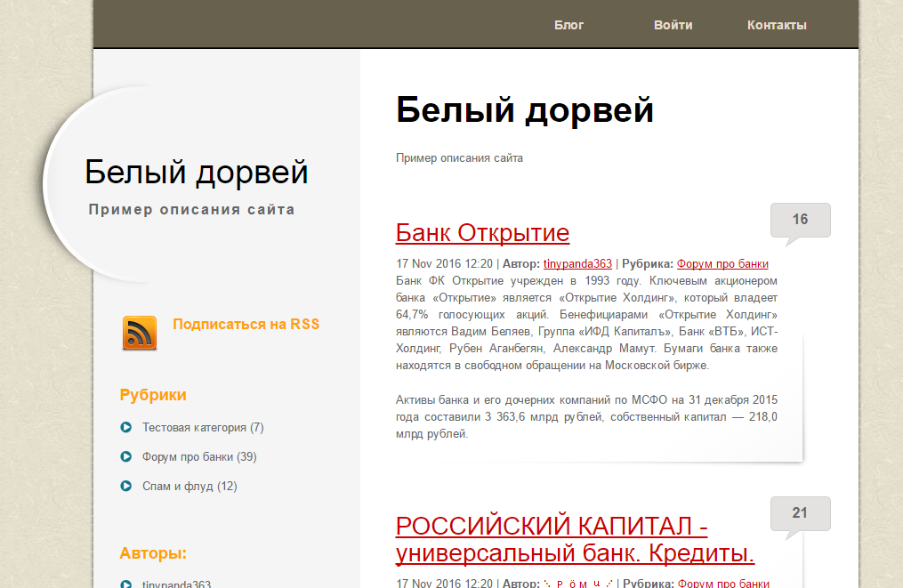Open Форум про банки rubric in first post
Viewport: 903px width, 588px height.
(722, 264)
